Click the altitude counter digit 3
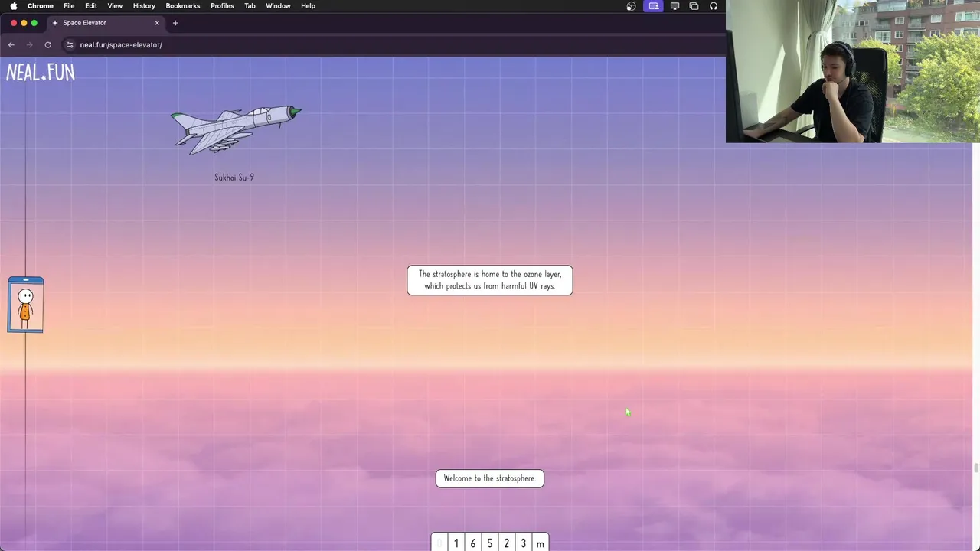This screenshot has width=980, height=551. pyautogui.click(x=524, y=543)
